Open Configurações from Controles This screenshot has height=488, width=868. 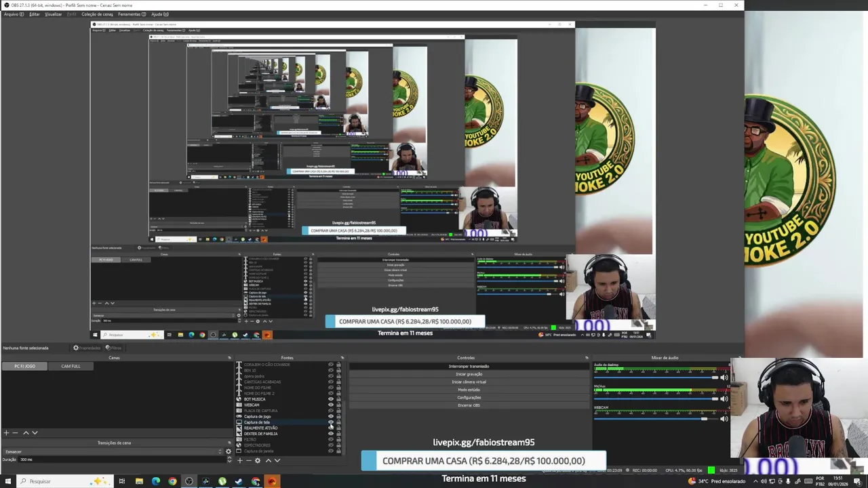[469, 397]
